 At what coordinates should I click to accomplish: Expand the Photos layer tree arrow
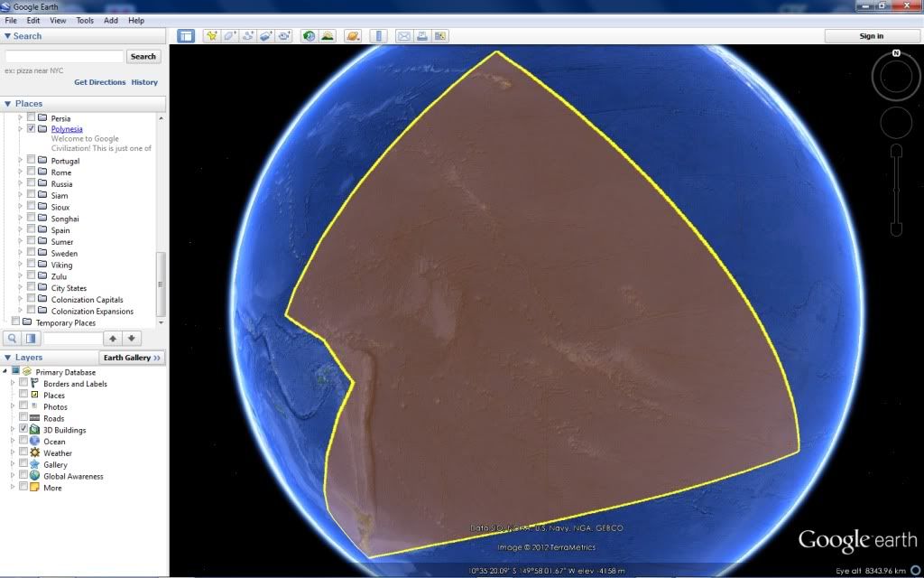click(x=13, y=406)
